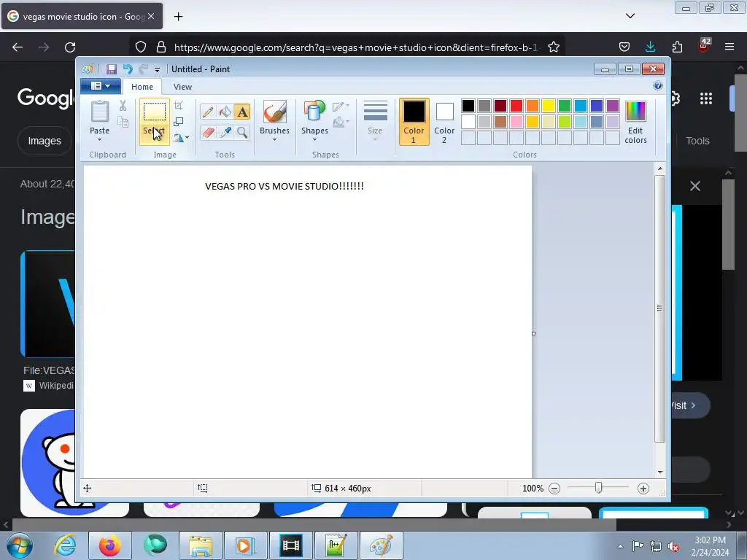Select the vegas movie studio icon browser tab
Image resolution: width=747 pixels, height=560 pixels.
pos(82,16)
